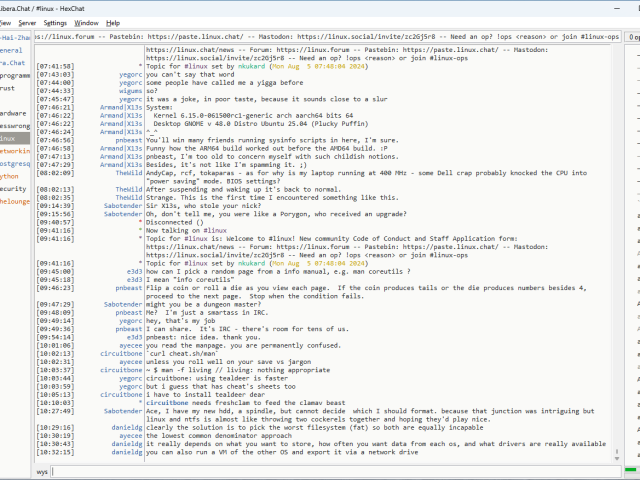This screenshot has height=480, width=640.
Task: Switch to the general channel
Action: tap(12, 49)
